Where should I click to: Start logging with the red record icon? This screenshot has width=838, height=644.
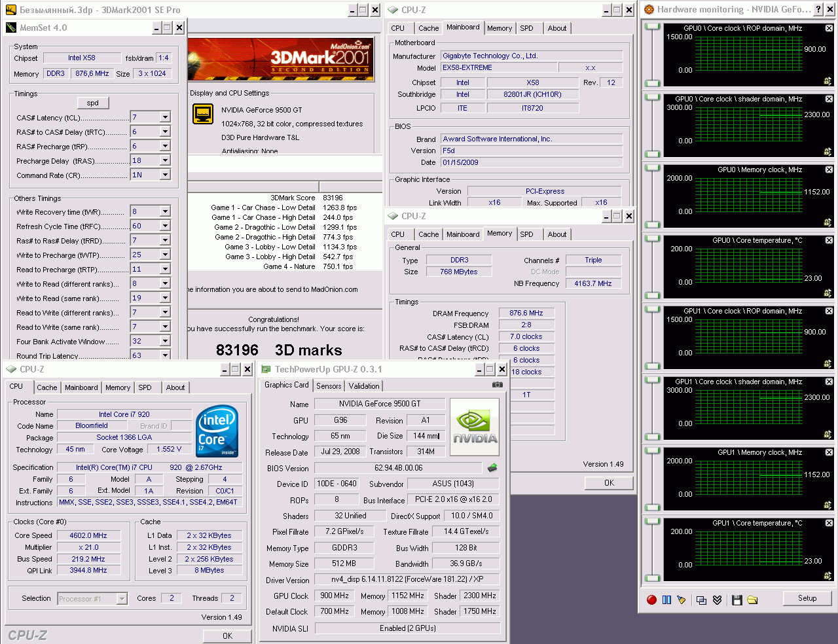tap(651, 599)
